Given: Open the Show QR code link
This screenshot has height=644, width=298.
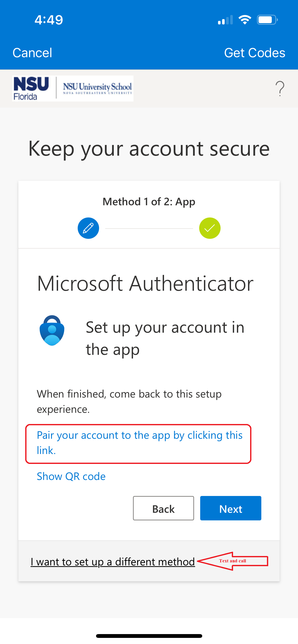Looking at the screenshot, I should 71,476.
